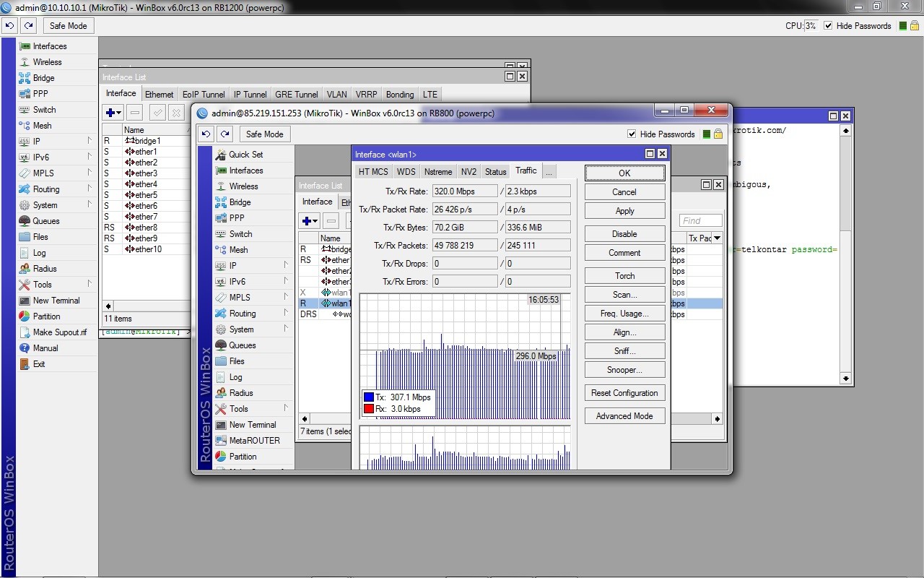Switch to the HT MCS tab
This screenshot has width=924, height=578.
pos(373,172)
